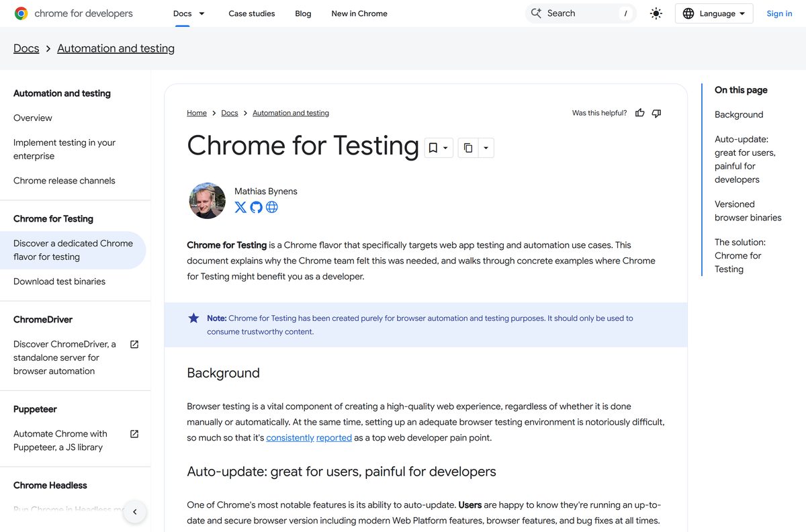The width and height of the screenshot is (806, 532).
Task: Click external link icon beside Puppeteer item
Action: [134, 434]
